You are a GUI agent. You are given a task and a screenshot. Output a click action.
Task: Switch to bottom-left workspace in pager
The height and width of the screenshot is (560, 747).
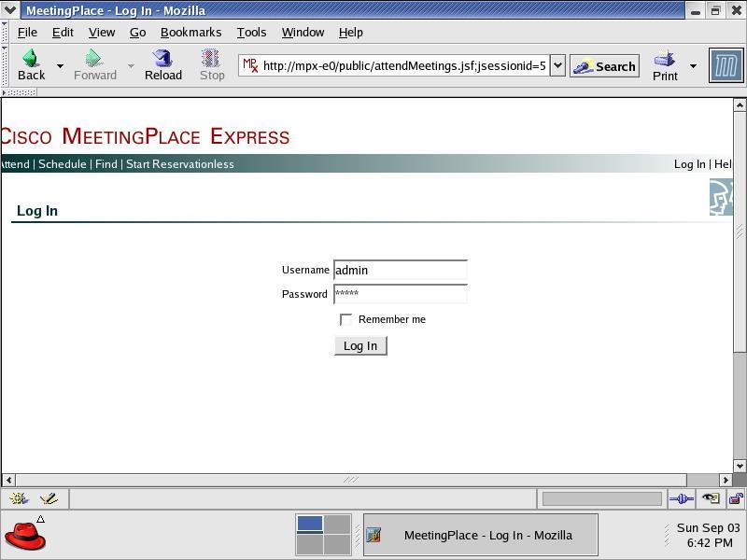pyautogui.click(x=310, y=544)
